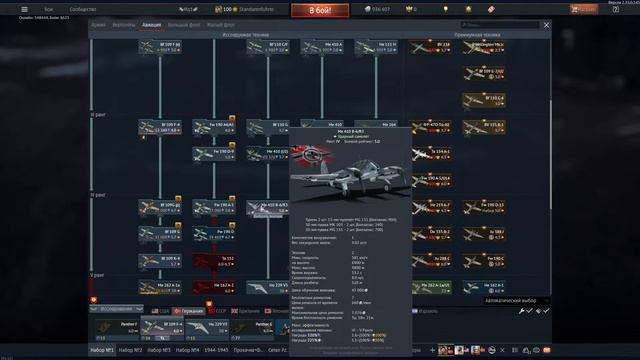
Task: Click the Silver Lions balance 916 607
Action: 378,9
